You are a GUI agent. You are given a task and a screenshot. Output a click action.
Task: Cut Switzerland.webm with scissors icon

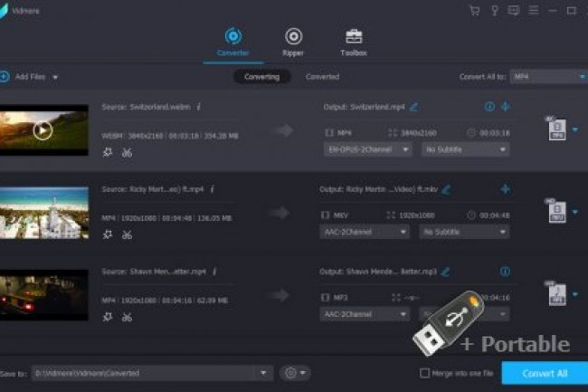point(127,153)
